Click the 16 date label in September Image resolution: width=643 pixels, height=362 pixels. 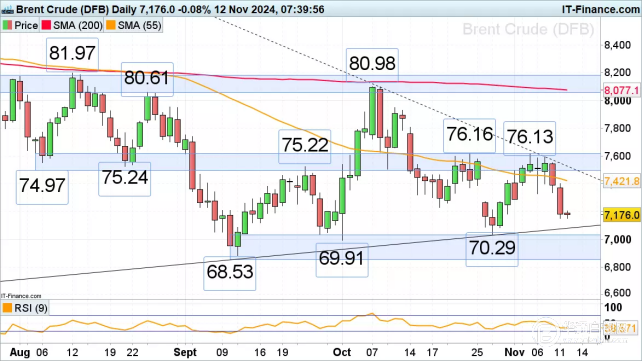coord(260,353)
